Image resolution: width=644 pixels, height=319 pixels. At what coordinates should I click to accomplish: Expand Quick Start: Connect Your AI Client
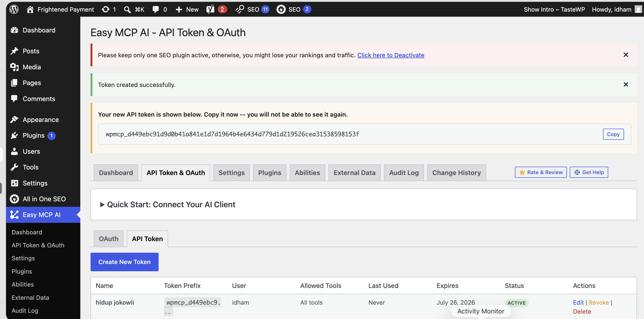pyautogui.click(x=167, y=204)
